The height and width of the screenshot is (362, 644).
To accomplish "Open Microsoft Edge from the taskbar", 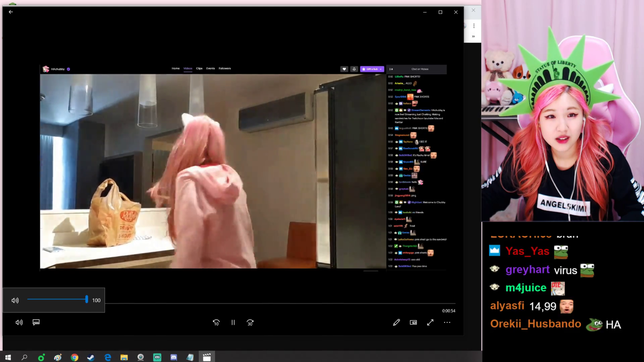I will click(107, 357).
